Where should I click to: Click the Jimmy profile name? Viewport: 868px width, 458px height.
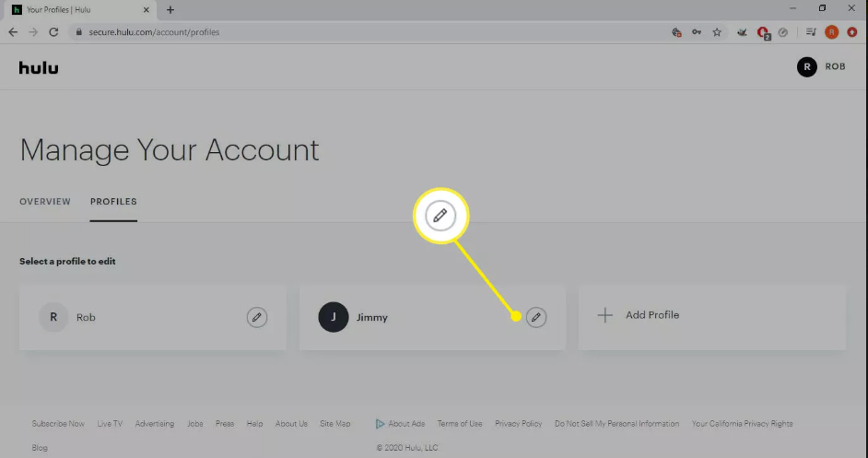372,317
